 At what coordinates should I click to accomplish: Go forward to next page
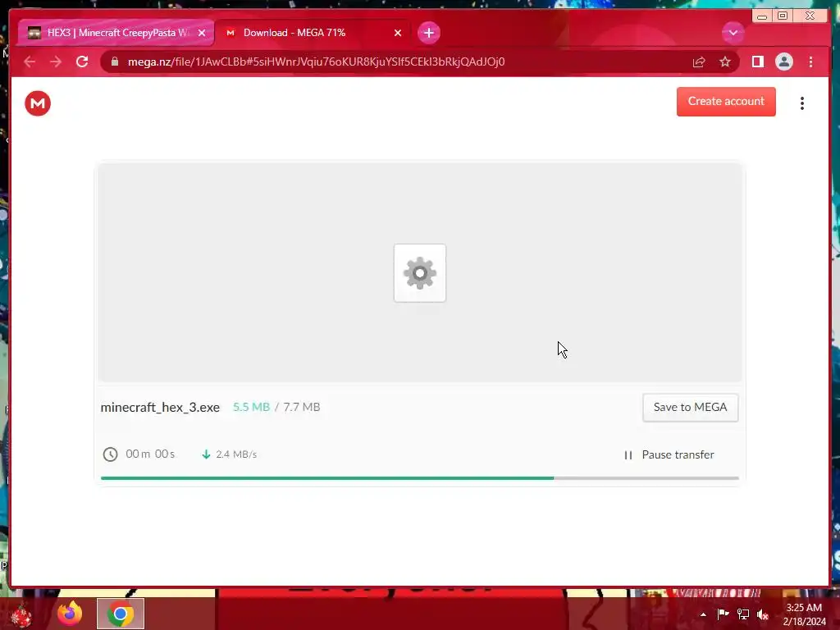point(56,62)
